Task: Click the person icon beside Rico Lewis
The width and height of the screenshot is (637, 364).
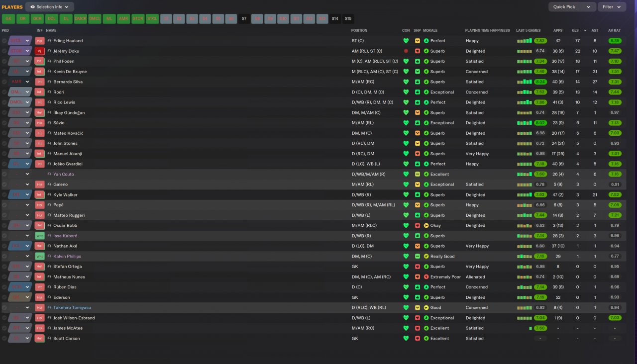Action: coord(49,102)
